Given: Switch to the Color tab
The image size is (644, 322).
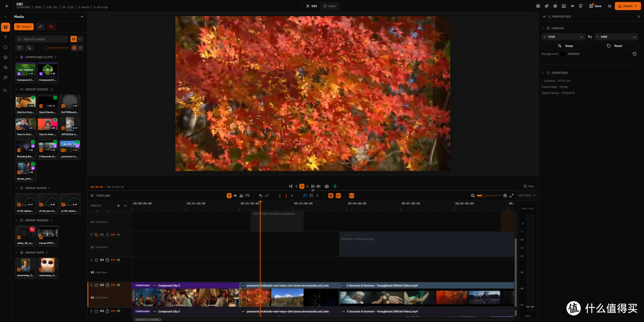Looking at the screenshot, I should coord(330,6).
